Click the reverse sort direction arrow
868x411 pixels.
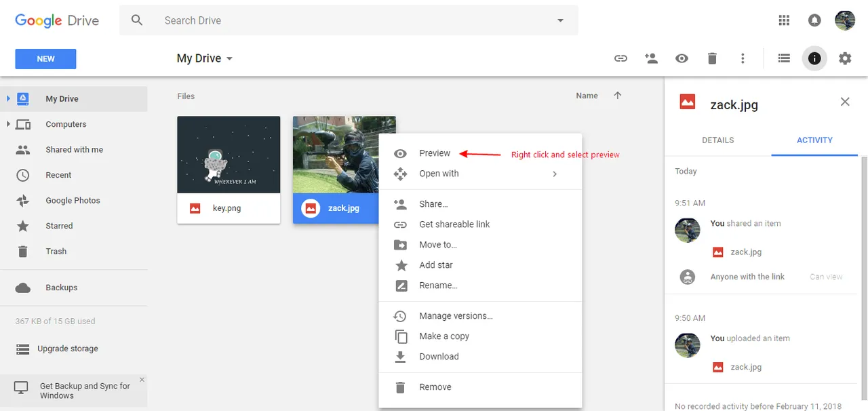tap(617, 96)
